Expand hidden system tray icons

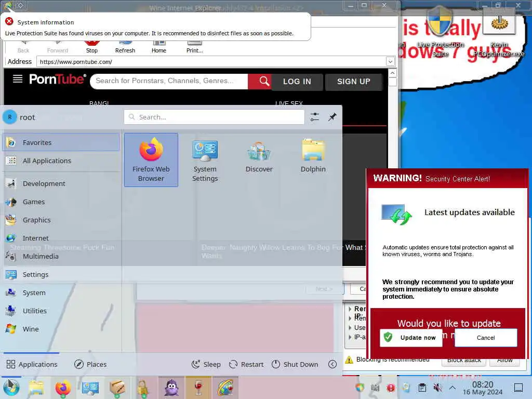(453, 387)
